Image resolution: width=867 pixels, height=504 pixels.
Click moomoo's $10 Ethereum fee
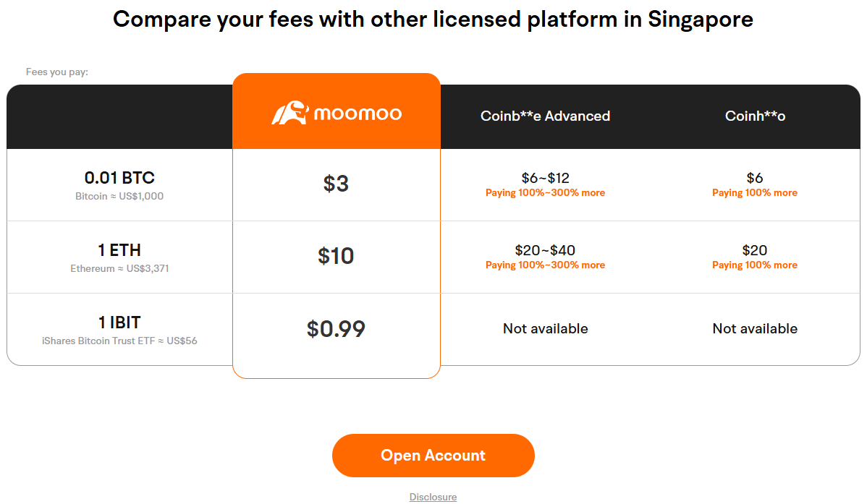click(336, 256)
